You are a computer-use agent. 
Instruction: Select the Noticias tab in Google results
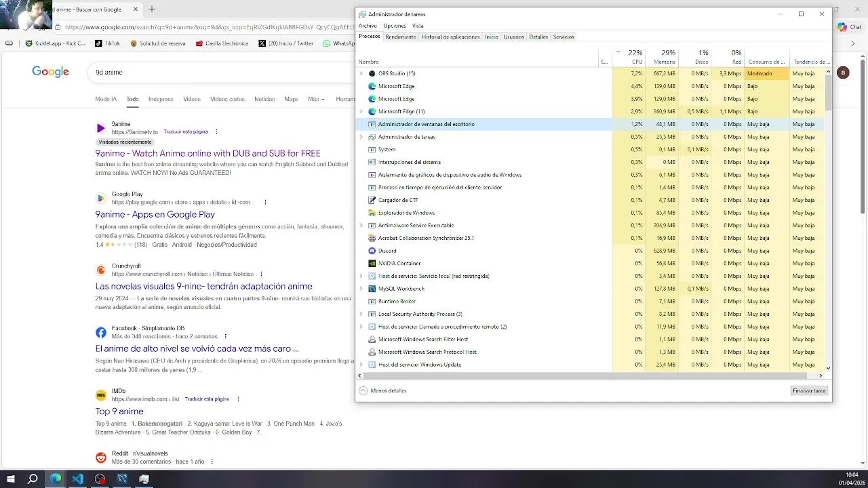264,99
